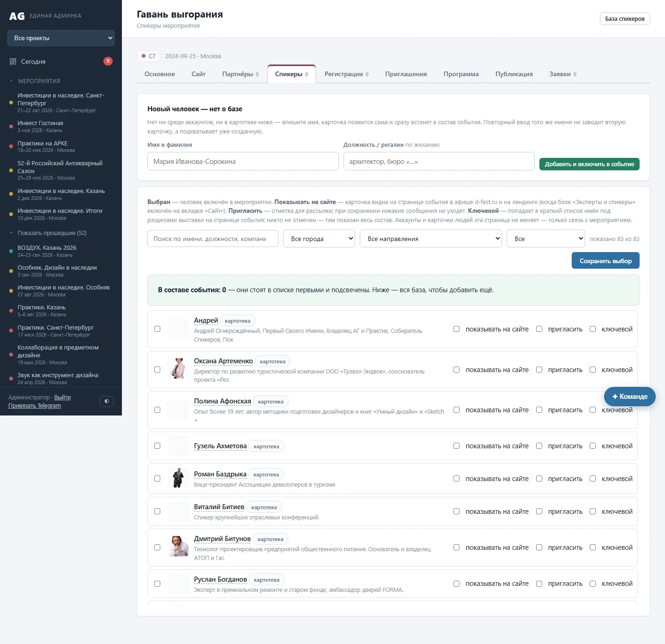
Task: Open Дмитрий Битунов's avatar photo
Action: pos(178,547)
